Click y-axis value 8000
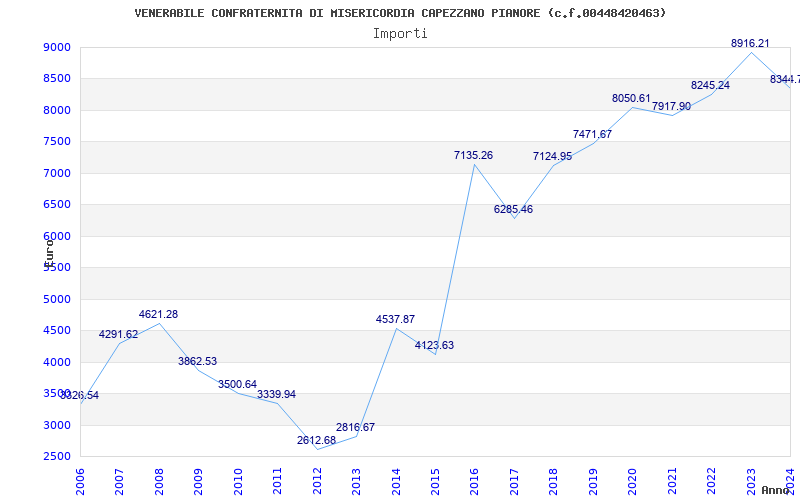This screenshot has width=800, height=500. tap(57, 110)
